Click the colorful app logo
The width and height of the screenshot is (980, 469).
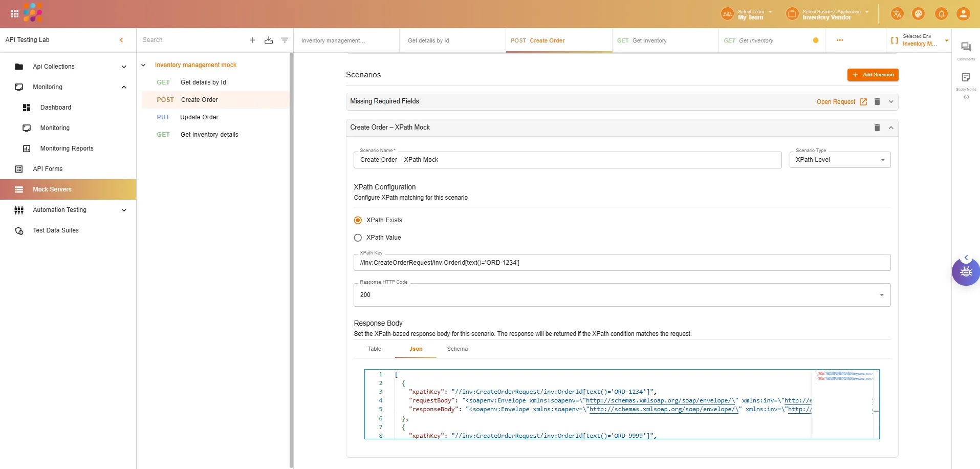click(33, 13)
